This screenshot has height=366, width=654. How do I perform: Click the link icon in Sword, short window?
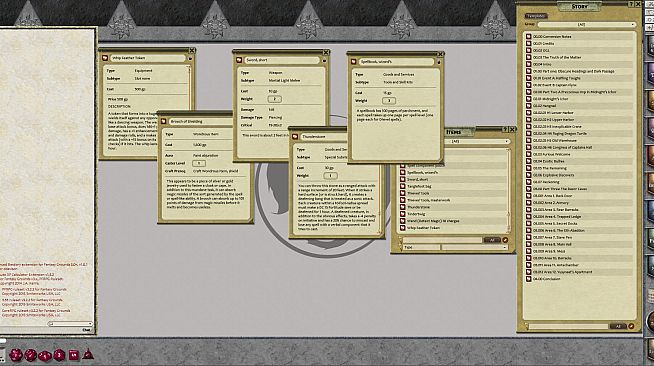(x=239, y=60)
